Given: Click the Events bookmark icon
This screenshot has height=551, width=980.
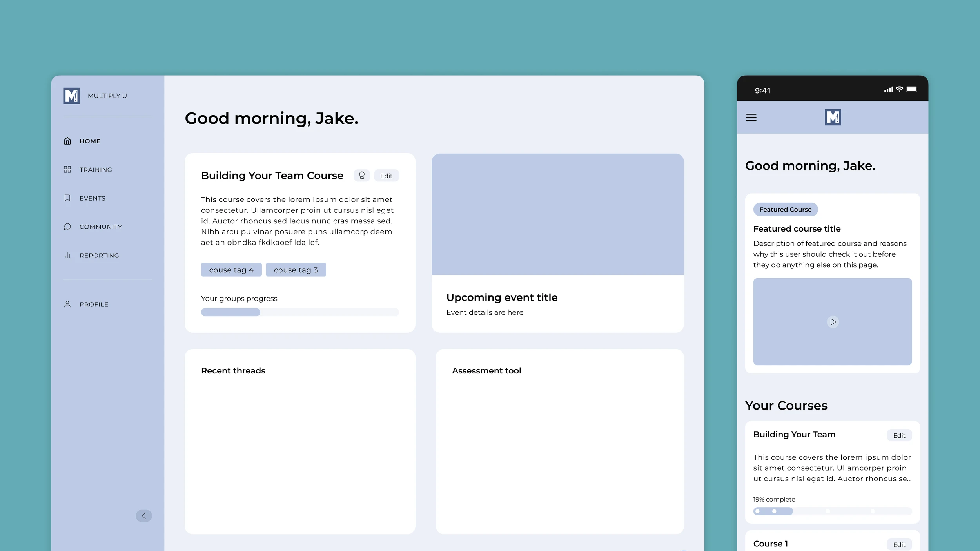Looking at the screenshot, I should click(x=67, y=198).
